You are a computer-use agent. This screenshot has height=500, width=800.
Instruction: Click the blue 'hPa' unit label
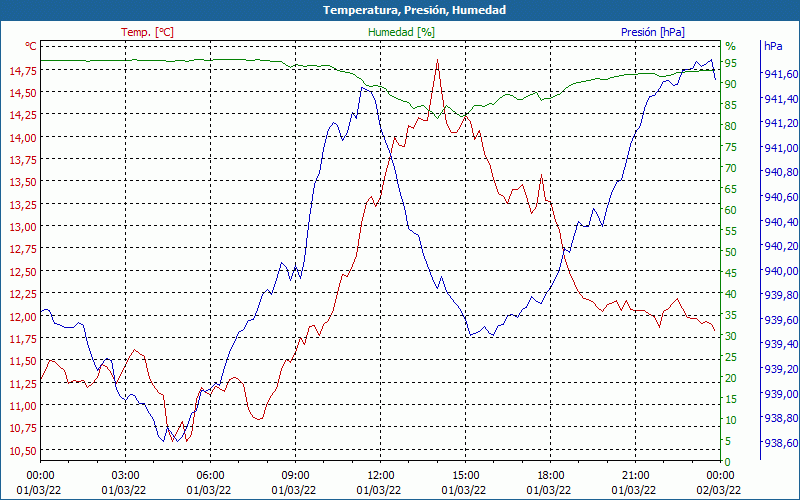point(773,46)
